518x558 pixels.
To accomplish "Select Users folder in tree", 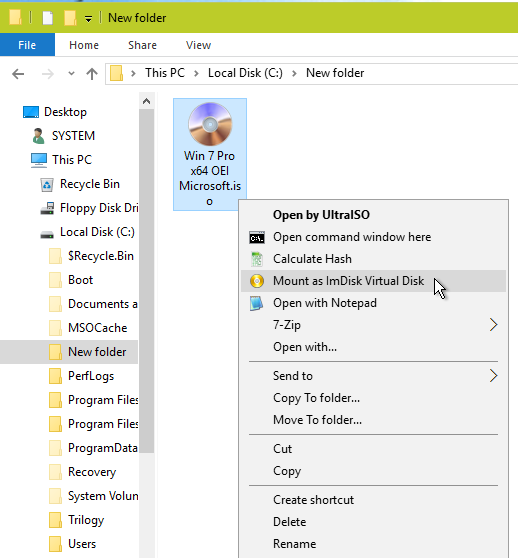I will tap(82, 544).
